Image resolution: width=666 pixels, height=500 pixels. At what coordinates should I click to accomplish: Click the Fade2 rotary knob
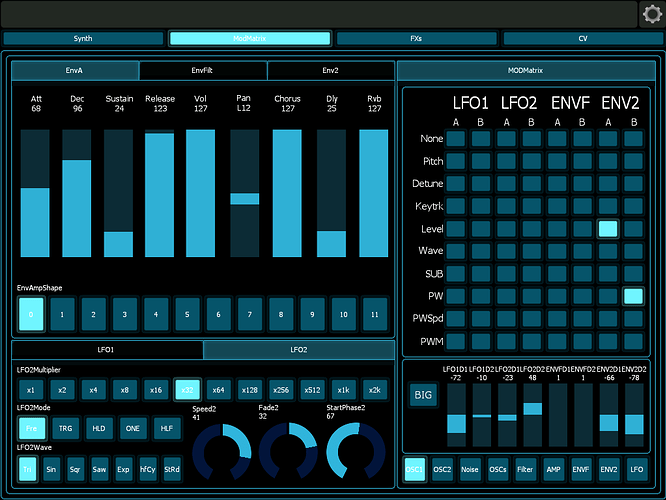point(289,450)
